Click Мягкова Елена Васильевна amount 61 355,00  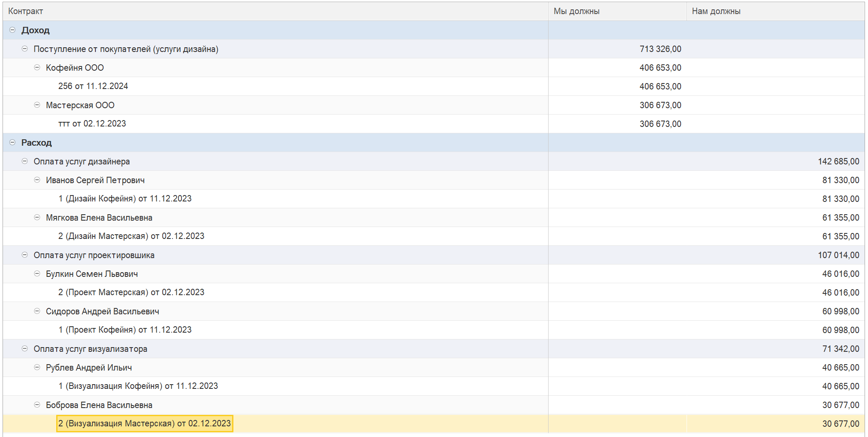coord(840,218)
